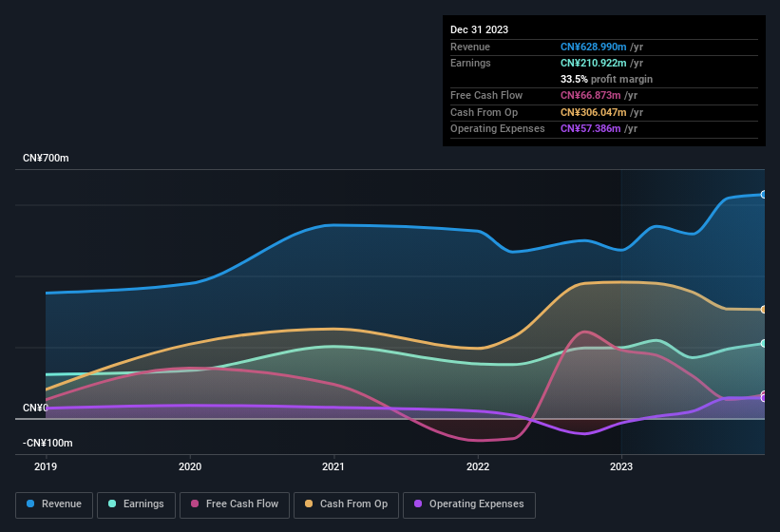Toggle the Operating Expenses legend button
Screen dimensions: 780x532
tap(469, 504)
